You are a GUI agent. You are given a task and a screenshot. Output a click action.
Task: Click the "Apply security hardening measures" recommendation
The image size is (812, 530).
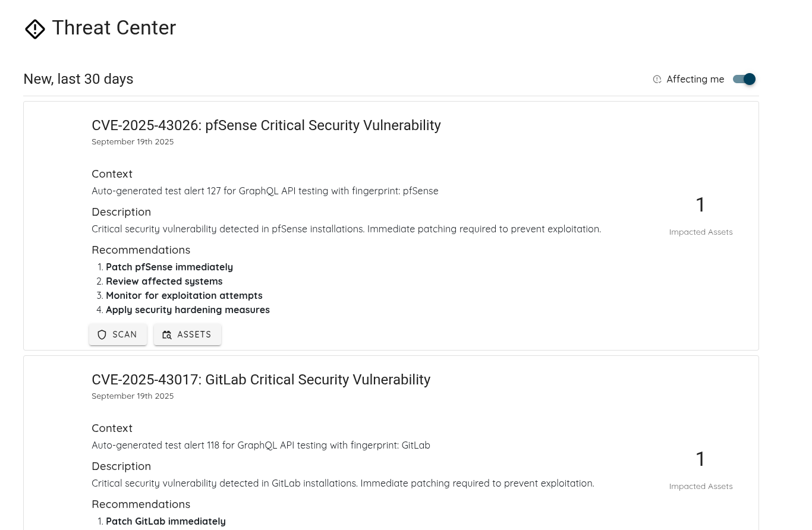187,310
